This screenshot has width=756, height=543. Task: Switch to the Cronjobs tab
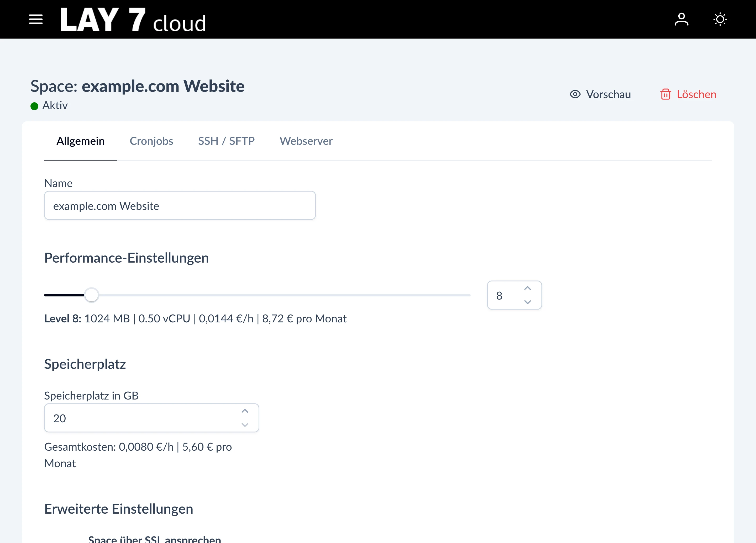point(151,141)
